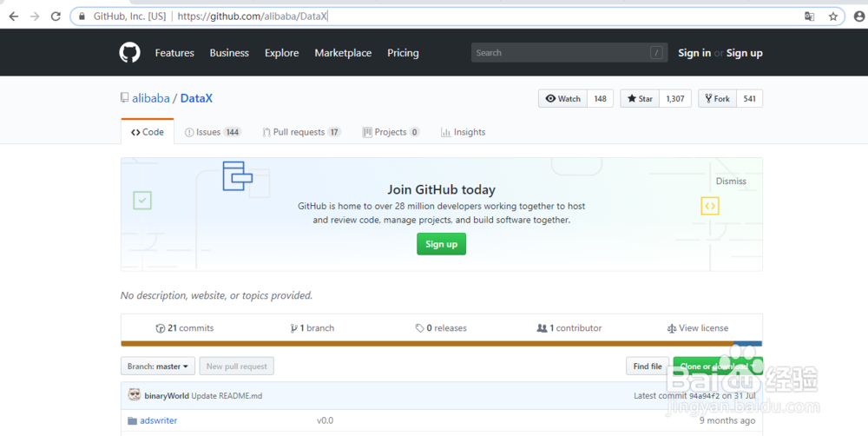Viewport: 868px width, 436px height.
Task: Select the Code tab
Action: 148,132
